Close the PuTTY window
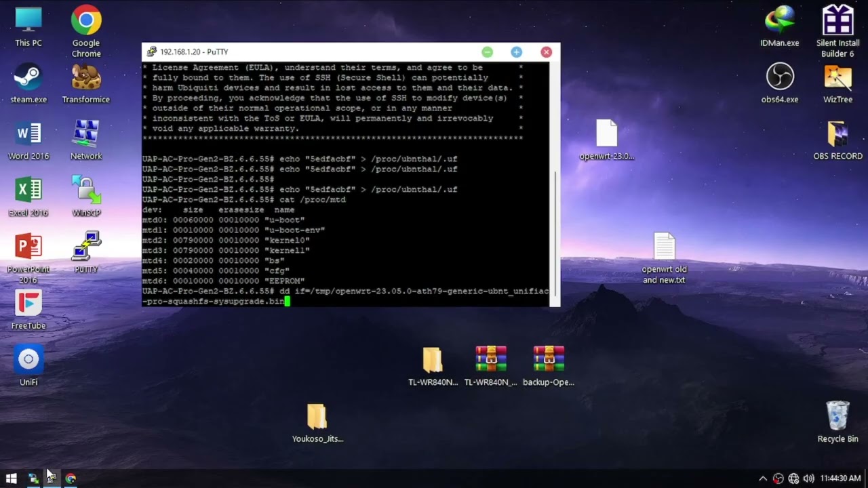This screenshot has height=488, width=868. (546, 52)
